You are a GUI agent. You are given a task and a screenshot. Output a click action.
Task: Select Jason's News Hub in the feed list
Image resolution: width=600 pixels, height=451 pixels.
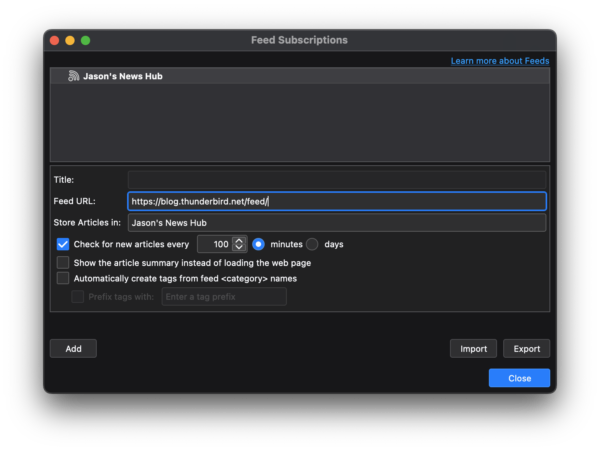(300, 76)
